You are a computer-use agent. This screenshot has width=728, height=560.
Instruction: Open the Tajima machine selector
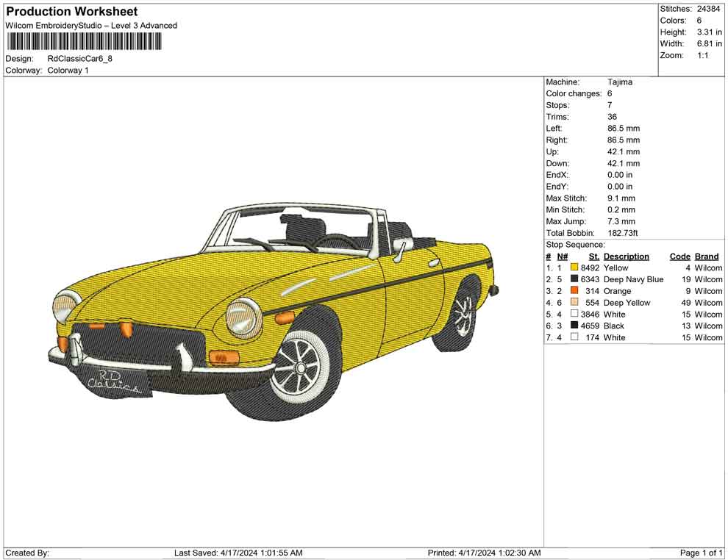tap(619, 82)
